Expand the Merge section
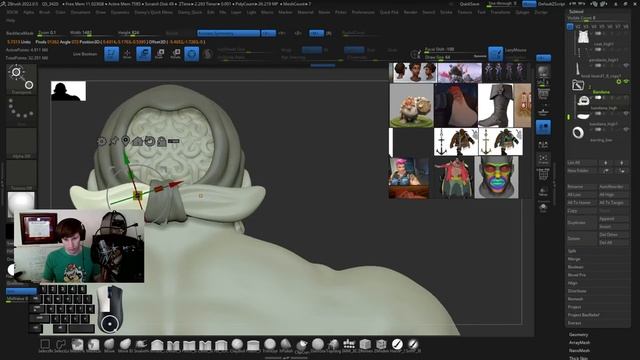 (573, 259)
